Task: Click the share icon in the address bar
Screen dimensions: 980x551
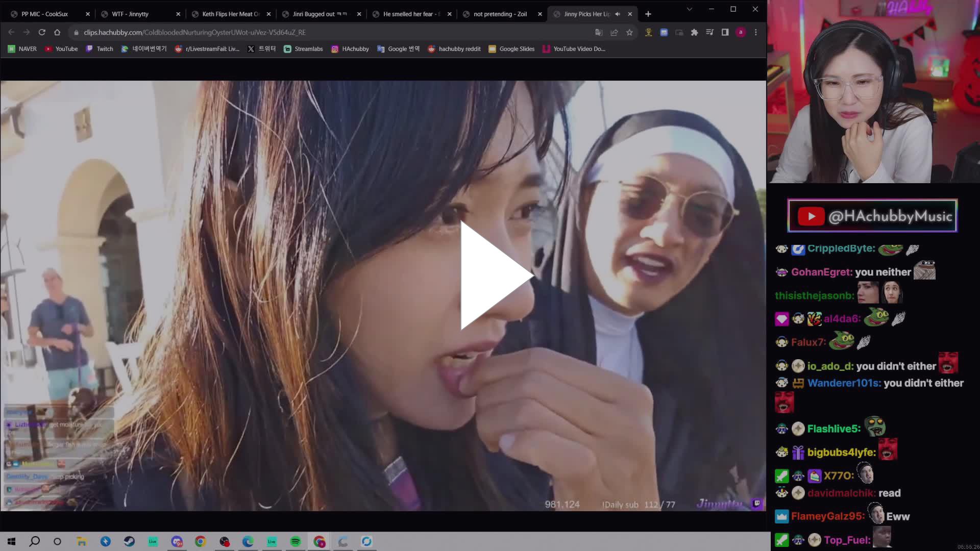Action: tap(614, 32)
